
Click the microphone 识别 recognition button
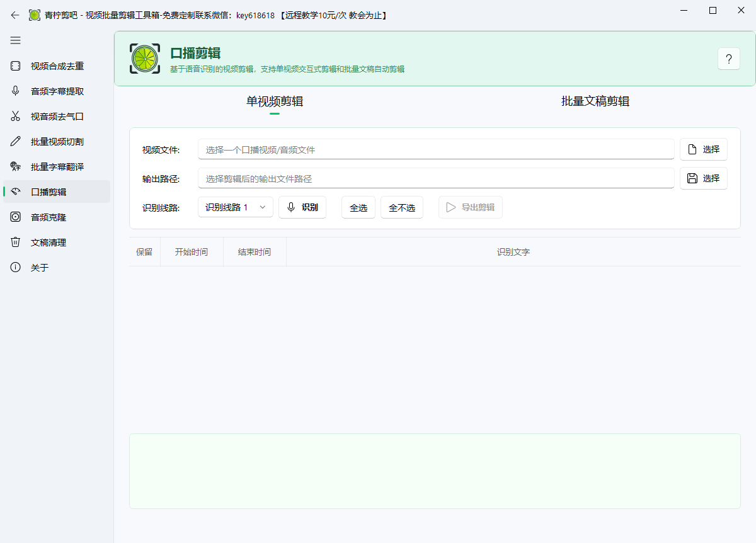[x=302, y=207]
